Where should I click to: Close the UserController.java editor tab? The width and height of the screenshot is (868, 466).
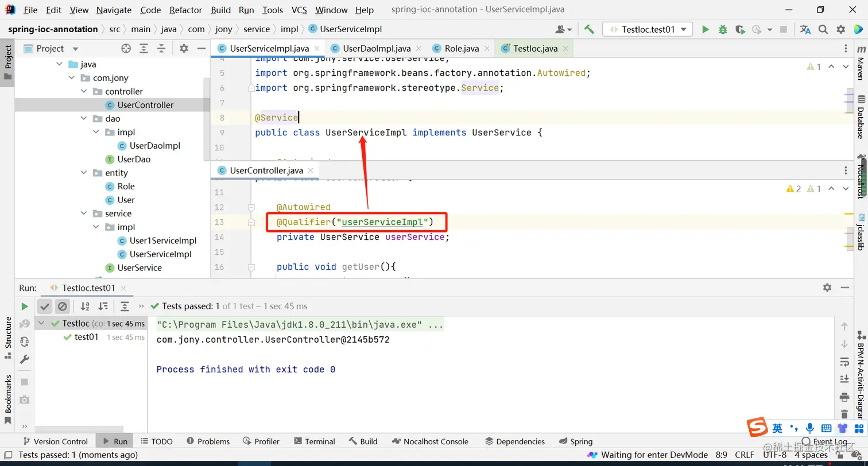click(311, 170)
